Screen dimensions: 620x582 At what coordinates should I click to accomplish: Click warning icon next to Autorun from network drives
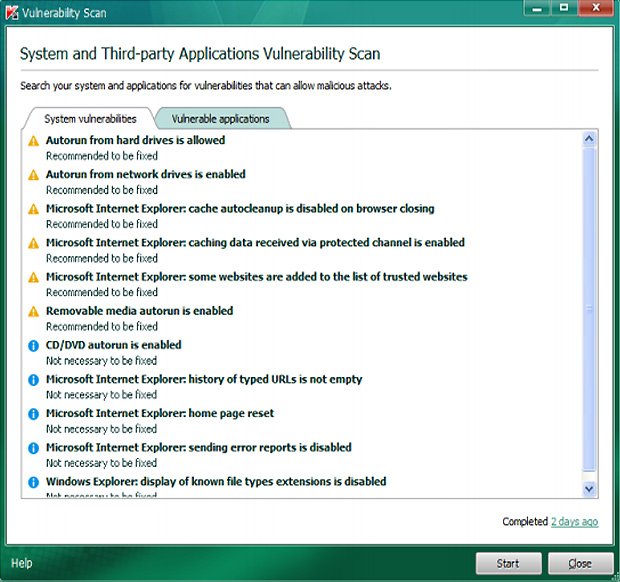tap(33, 175)
